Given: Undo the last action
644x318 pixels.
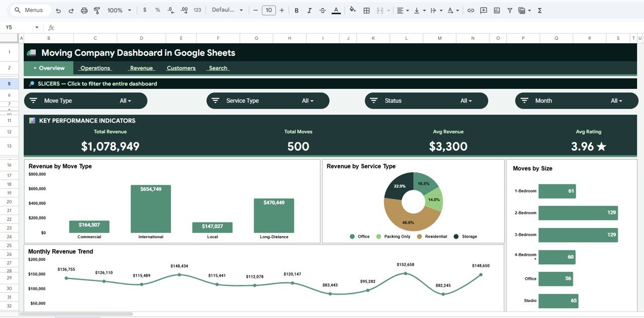Looking at the screenshot, I should coord(58,10).
